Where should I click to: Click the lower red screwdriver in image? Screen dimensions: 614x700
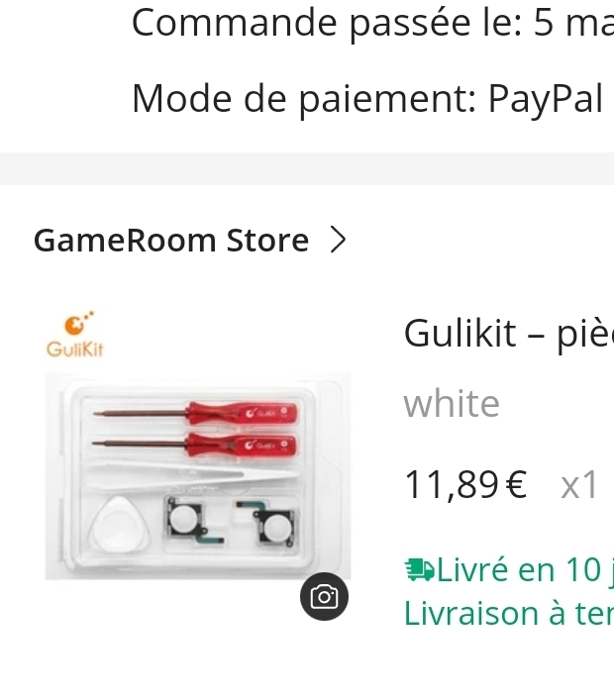(x=194, y=445)
